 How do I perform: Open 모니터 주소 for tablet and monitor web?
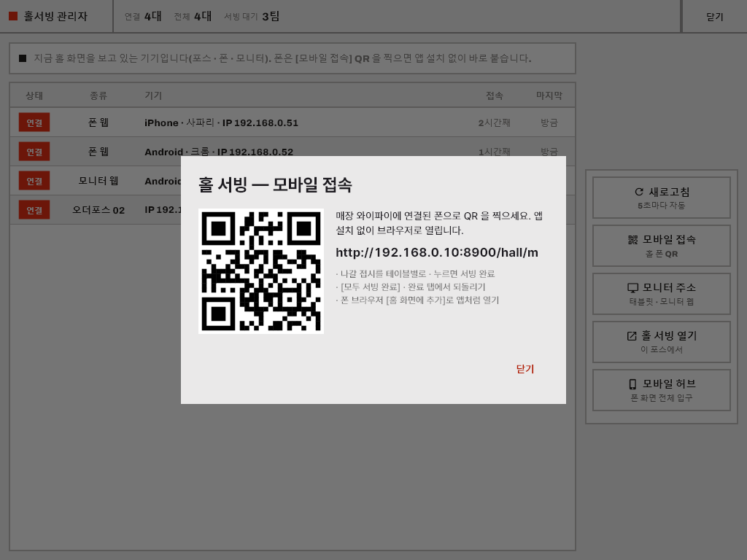click(661, 294)
